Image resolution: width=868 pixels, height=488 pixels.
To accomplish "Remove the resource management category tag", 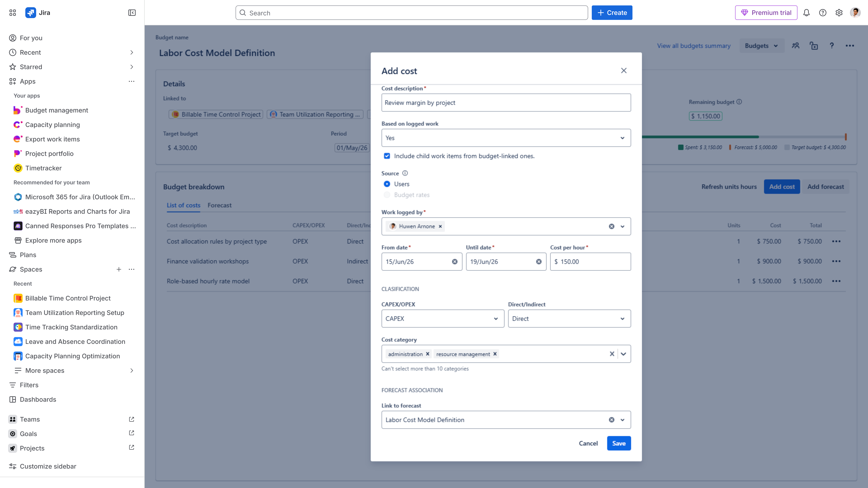I will [x=495, y=354].
